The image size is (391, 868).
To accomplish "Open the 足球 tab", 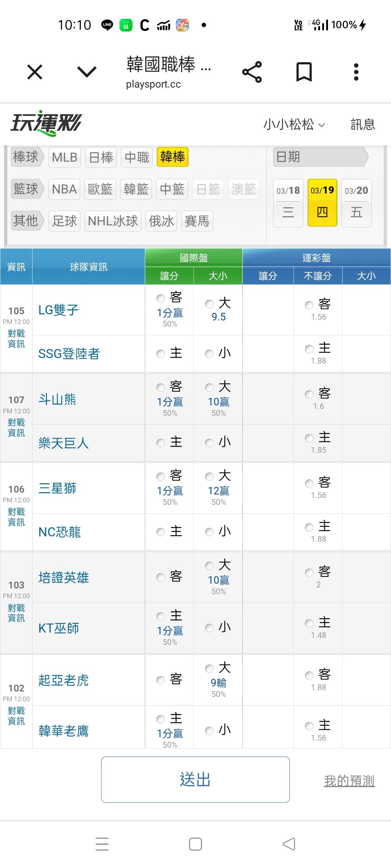I will click(64, 221).
